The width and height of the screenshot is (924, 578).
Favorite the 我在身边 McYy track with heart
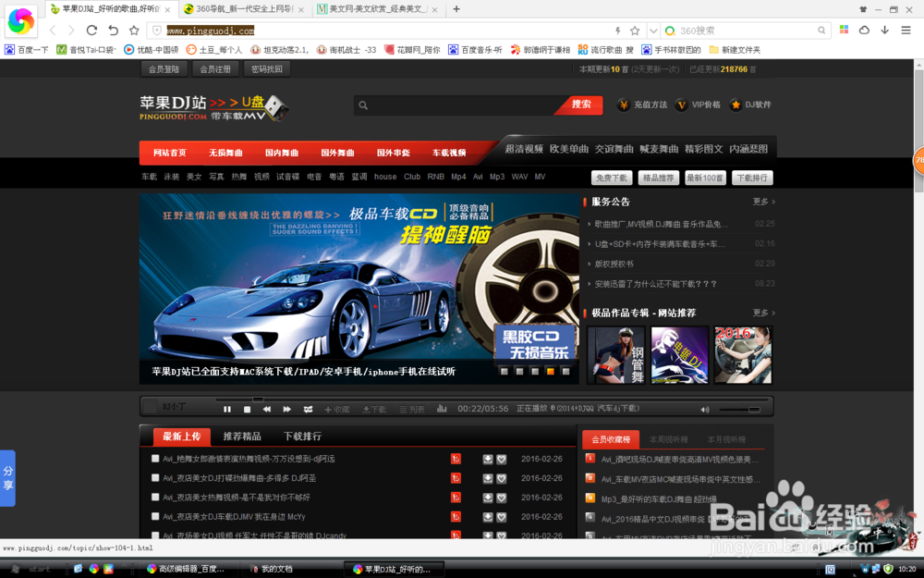tap(502, 517)
